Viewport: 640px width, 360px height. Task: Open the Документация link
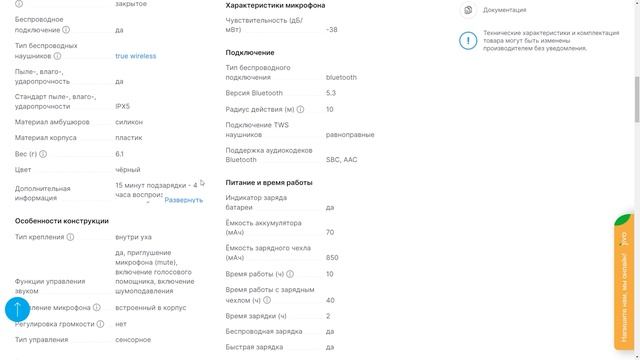click(x=504, y=10)
